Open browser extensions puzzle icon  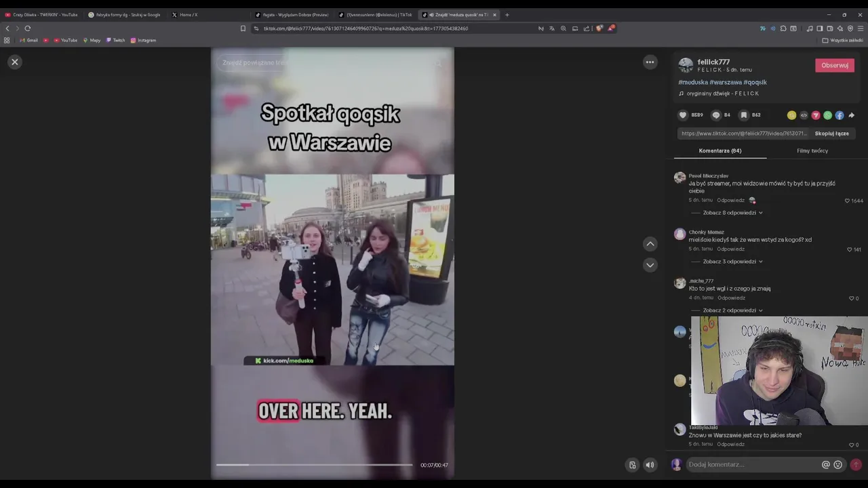(783, 28)
